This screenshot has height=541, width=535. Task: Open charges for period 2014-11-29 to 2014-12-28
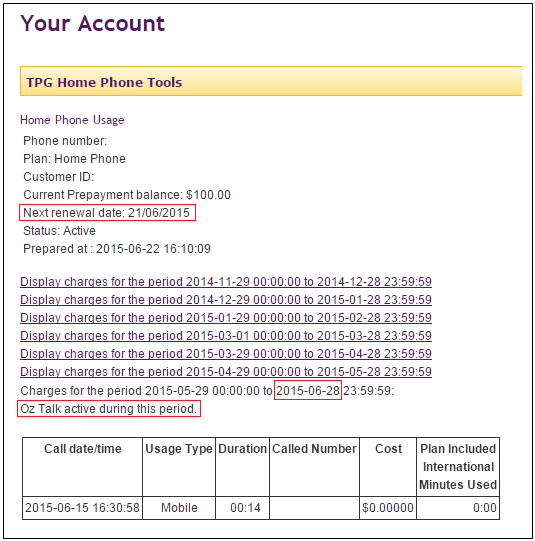226,282
